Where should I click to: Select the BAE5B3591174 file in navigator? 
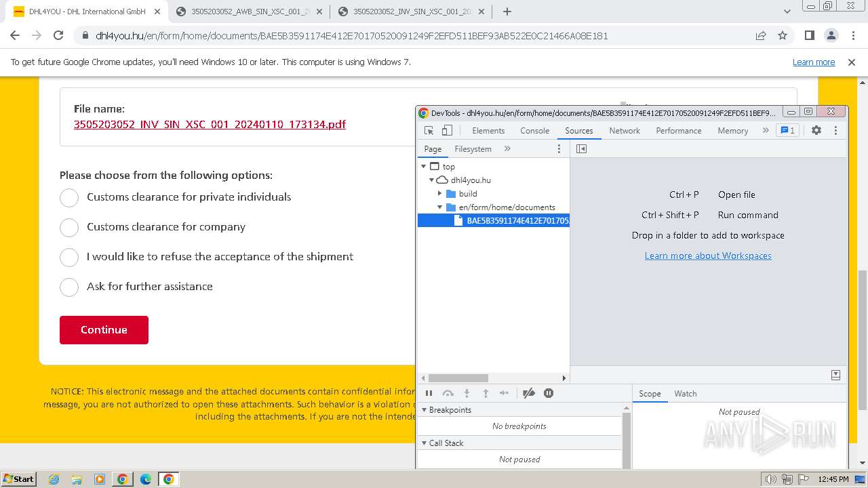494,221
